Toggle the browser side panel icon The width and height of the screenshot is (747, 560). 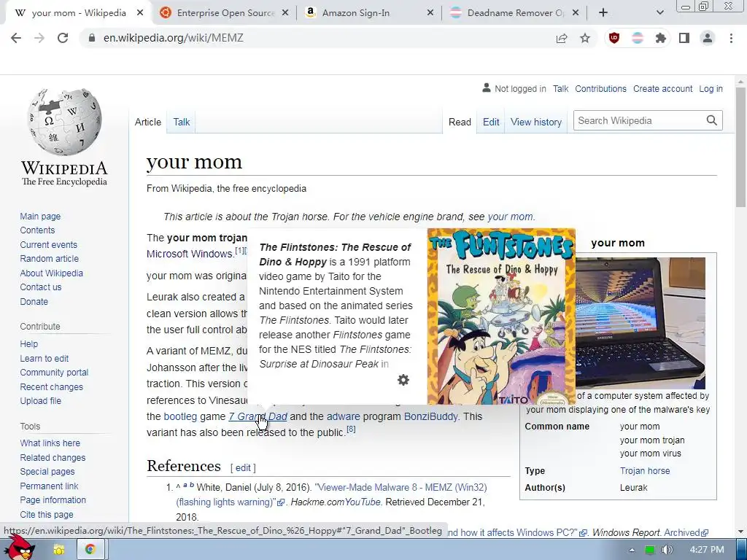684,38
